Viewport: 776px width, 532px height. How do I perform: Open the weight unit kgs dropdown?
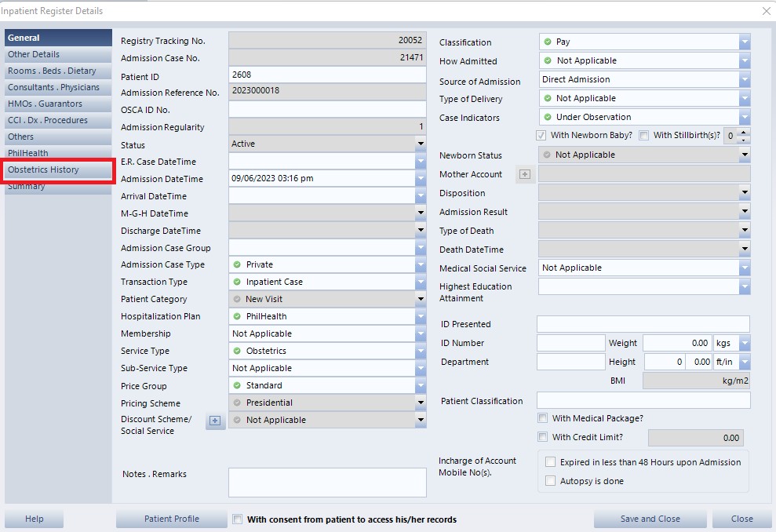[x=744, y=343]
